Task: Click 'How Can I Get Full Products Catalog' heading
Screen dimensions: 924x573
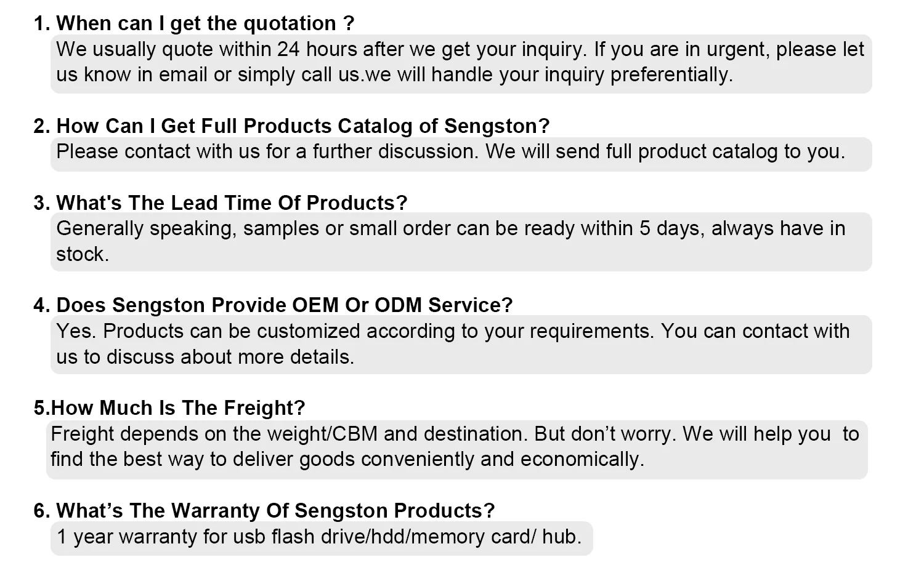Action: (291, 126)
